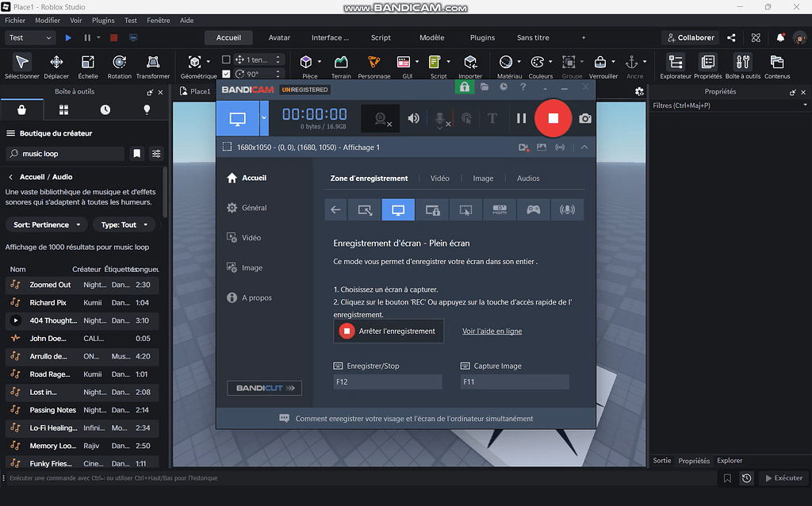Click Arrêter l'enregistrement button

[389, 331]
